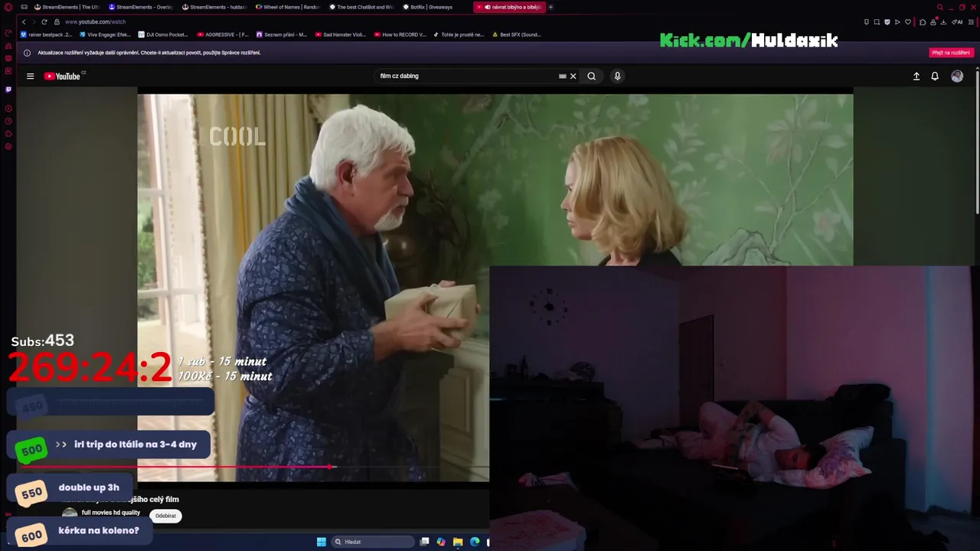Open Task View from the taskbar
The height and width of the screenshot is (551, 980).
pyautogui.click(x=424, y=542)
